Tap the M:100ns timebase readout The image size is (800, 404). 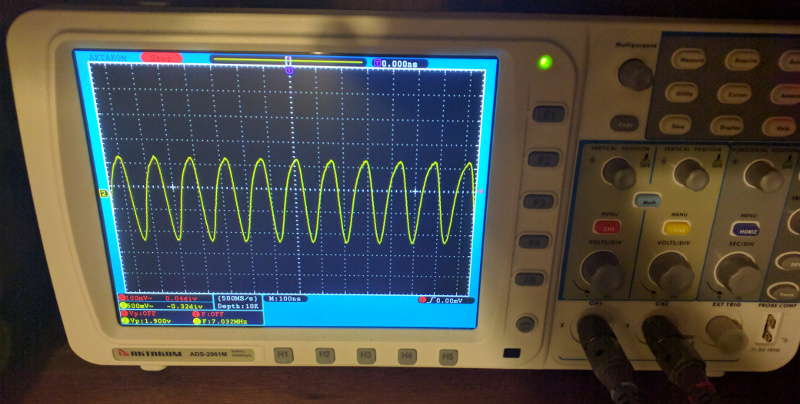click(x=285, y=298)
